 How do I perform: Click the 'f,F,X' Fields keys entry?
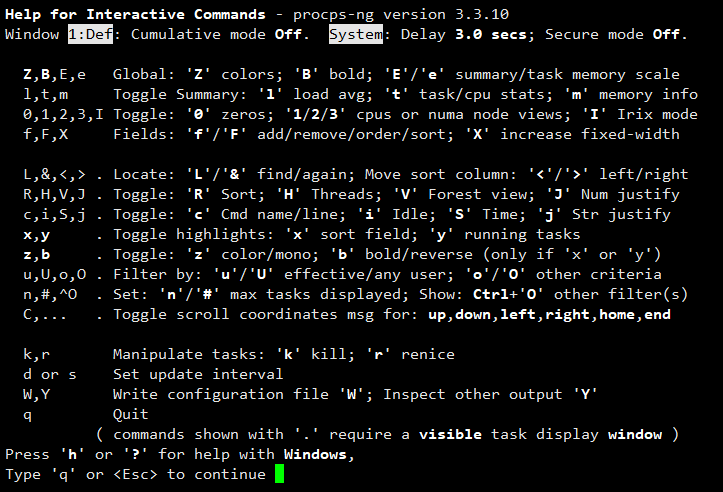coord(45,133)
